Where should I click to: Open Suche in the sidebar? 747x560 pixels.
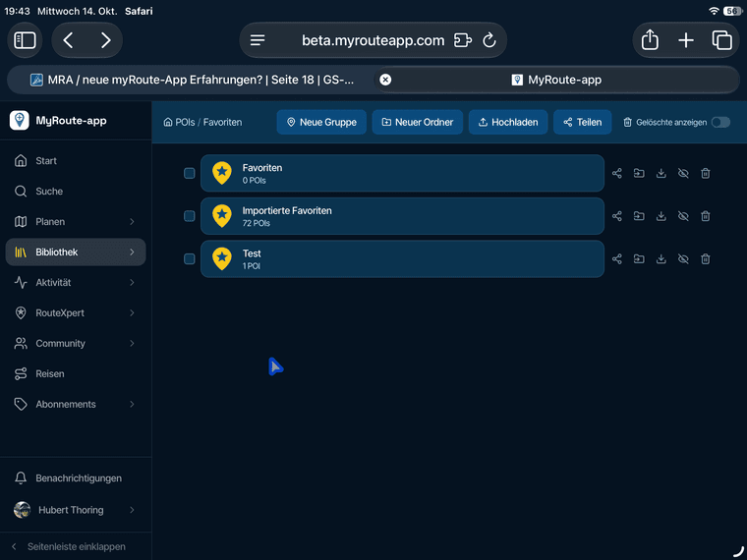(76, 192)
